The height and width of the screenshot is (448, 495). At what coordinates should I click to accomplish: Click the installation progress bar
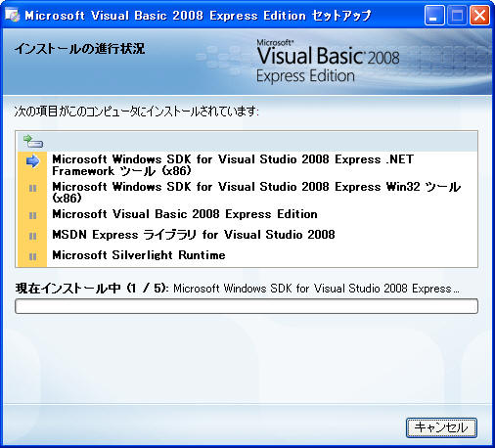coord(247,306)
